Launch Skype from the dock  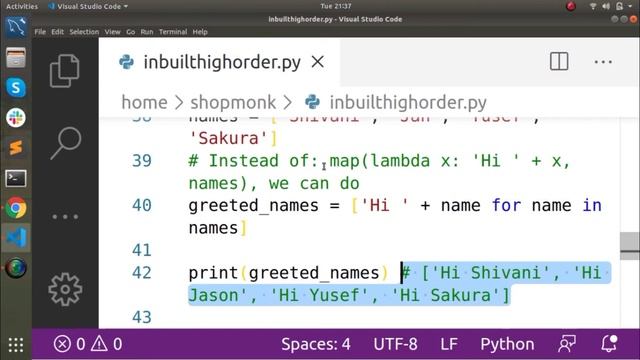(16, 87)
